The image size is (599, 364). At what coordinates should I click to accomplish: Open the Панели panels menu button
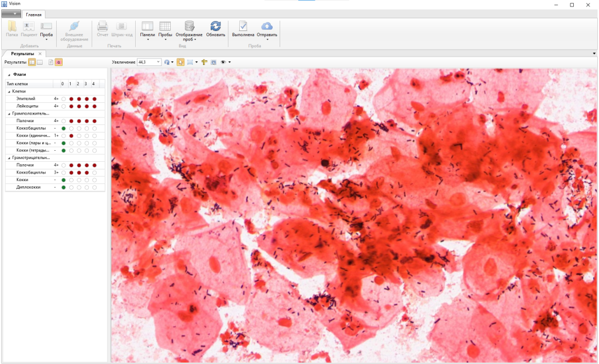point(147,29)
